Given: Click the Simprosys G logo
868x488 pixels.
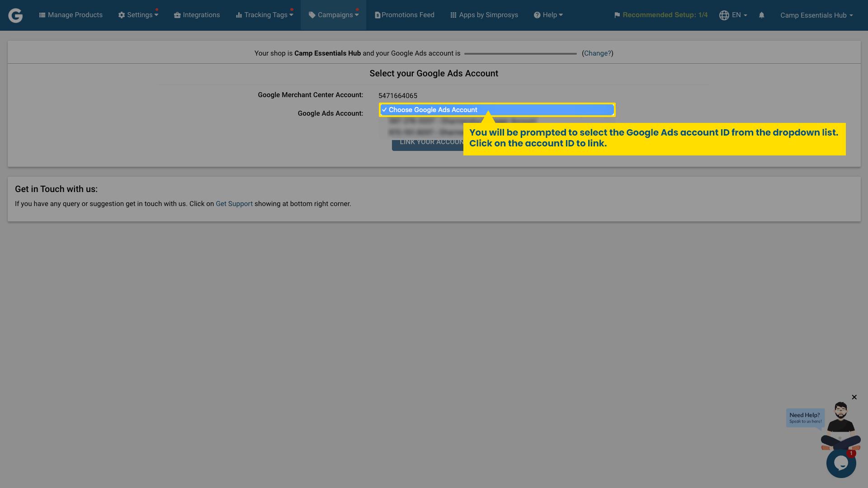Looking at the screenshot, I should click(15, 15).
